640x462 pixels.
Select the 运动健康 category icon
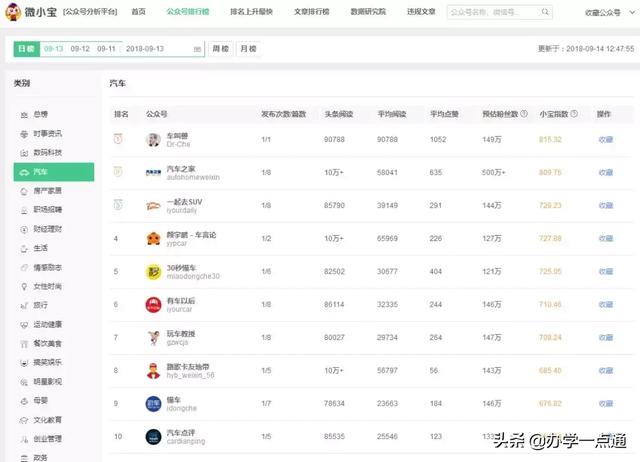24,325
